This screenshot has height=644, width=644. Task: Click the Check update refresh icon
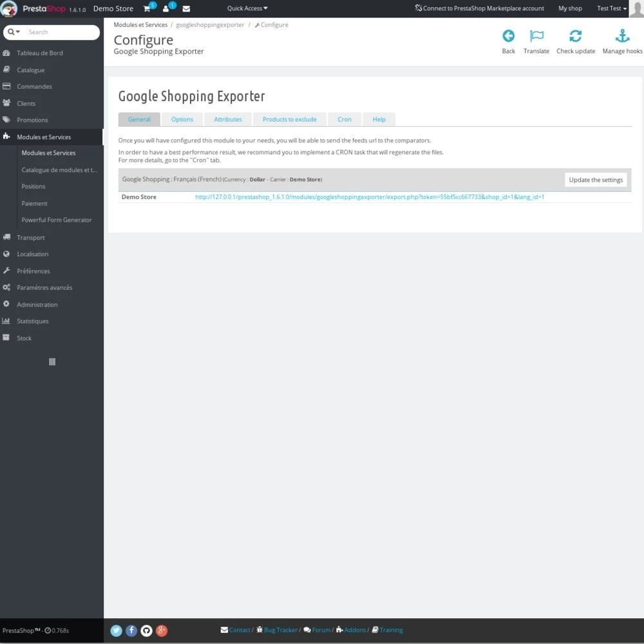[x=575, y=36]
